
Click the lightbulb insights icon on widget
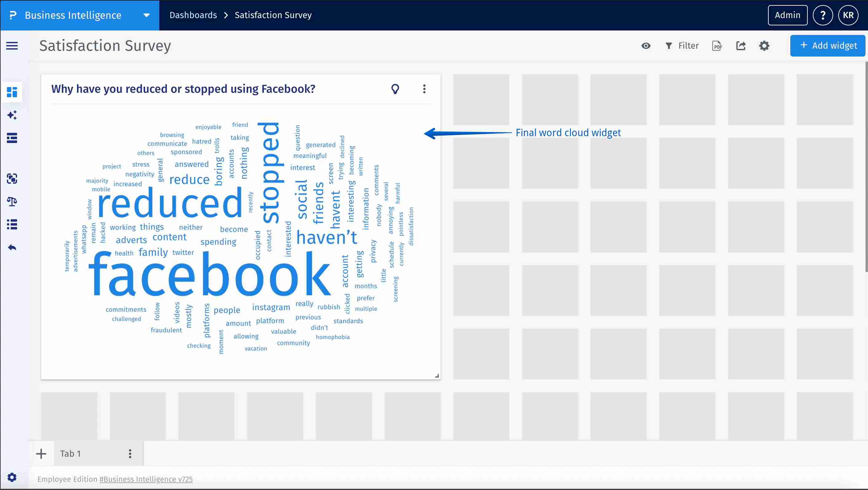point(395,89)
